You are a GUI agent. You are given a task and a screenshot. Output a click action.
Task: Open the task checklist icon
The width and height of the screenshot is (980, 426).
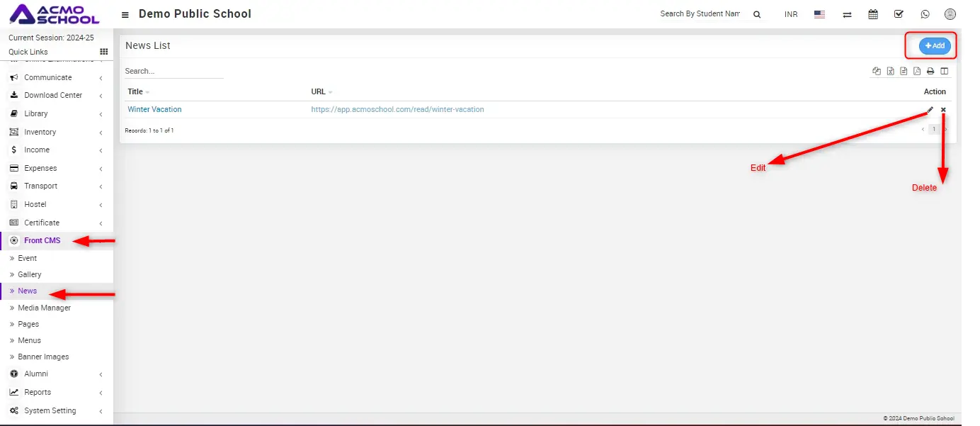coord(899,14)
